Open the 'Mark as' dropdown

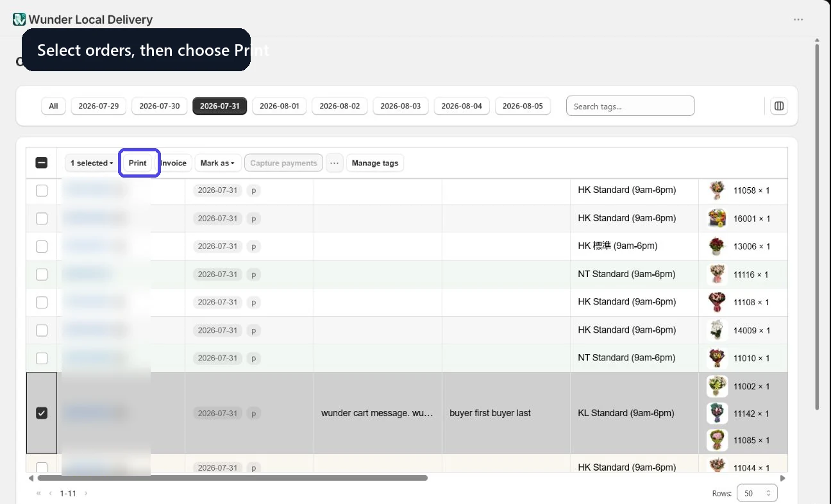(x=218, y=163)
